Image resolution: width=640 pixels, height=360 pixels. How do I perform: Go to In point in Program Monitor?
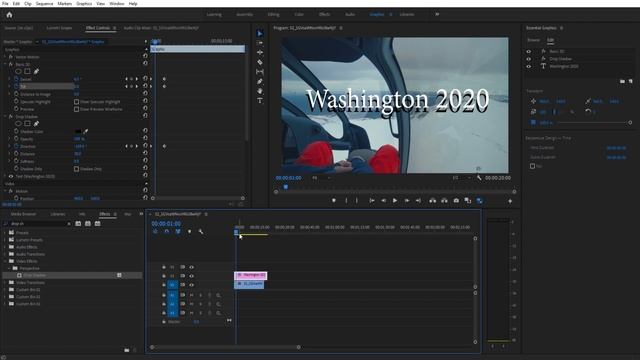pyautogui.click(x=371, y=200)
